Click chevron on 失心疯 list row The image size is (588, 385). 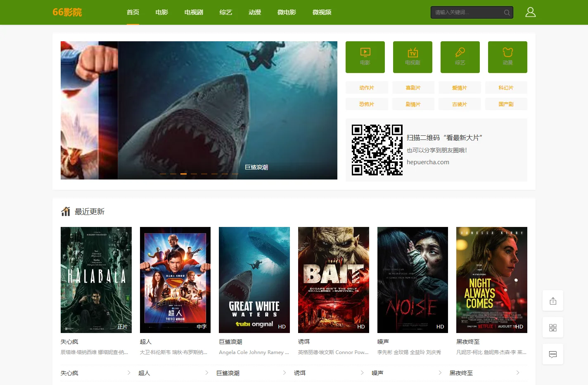[x=129, y=373]
